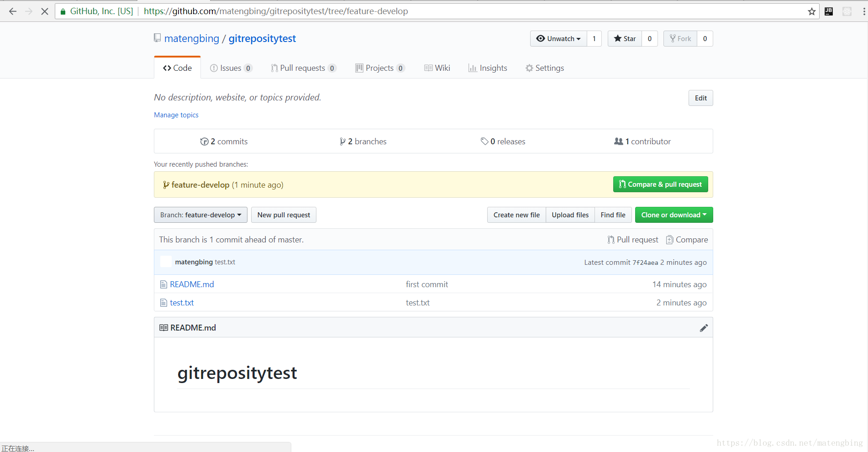Click the browser address bar URL
This screenshot has height=452, width=868.
pyautogui.click(x=276, y=11)
